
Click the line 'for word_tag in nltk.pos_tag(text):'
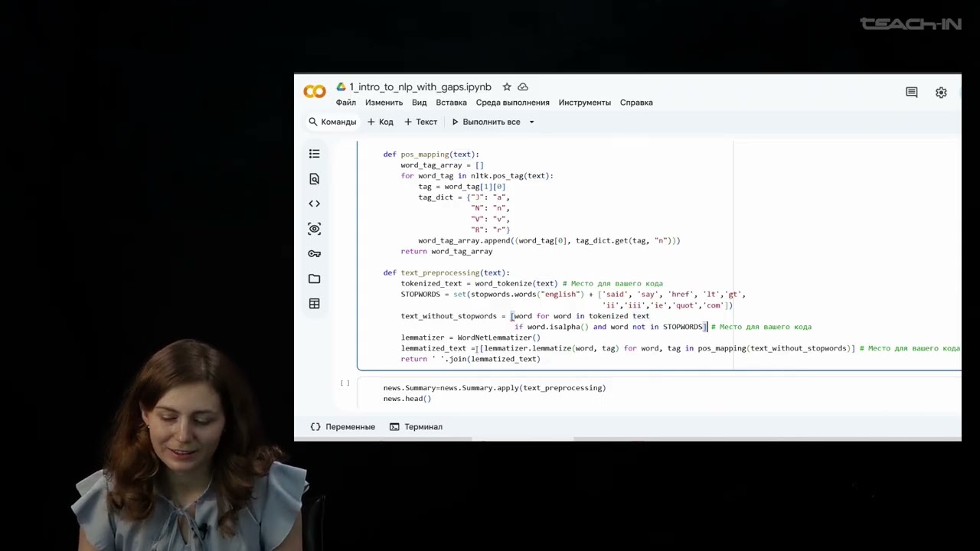pyautogui.click(x=477, y=176)
